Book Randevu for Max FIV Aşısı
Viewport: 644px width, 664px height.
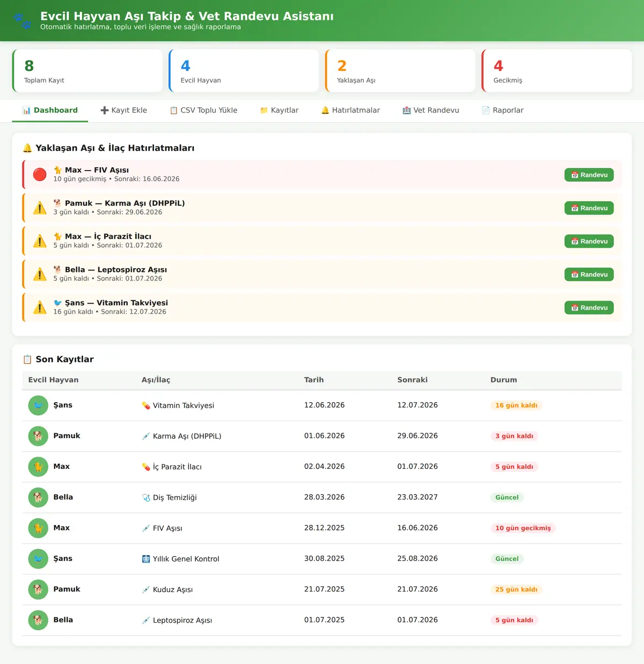(x=589, y=175)
